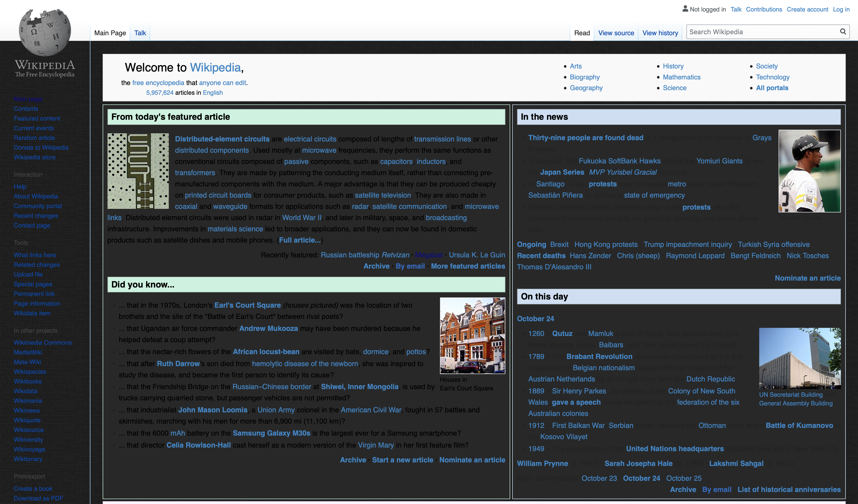Click What links here under Tools
This screenshot has height=504, width=858.
pyautogui.click(x=35, y=255)
